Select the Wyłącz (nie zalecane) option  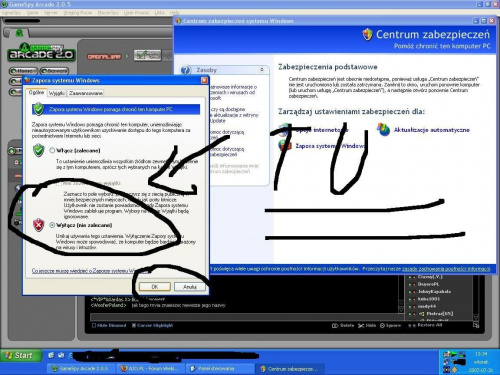point(52,225)
